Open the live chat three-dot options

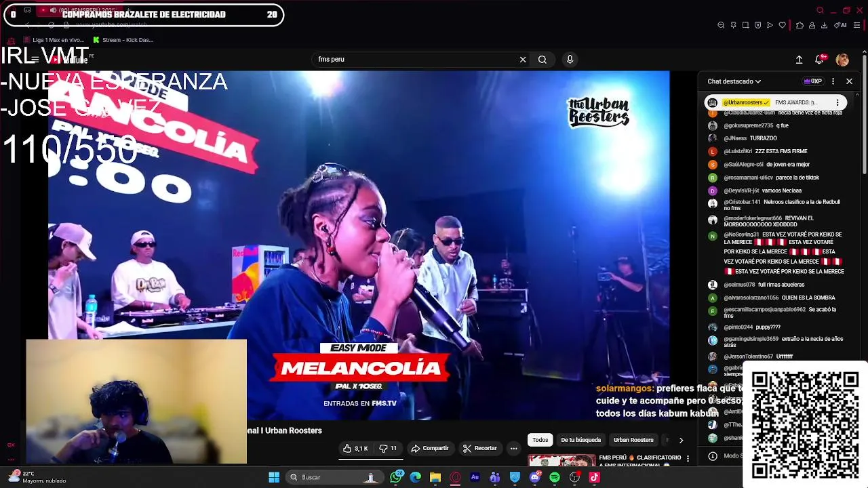[x=833, y=81]
